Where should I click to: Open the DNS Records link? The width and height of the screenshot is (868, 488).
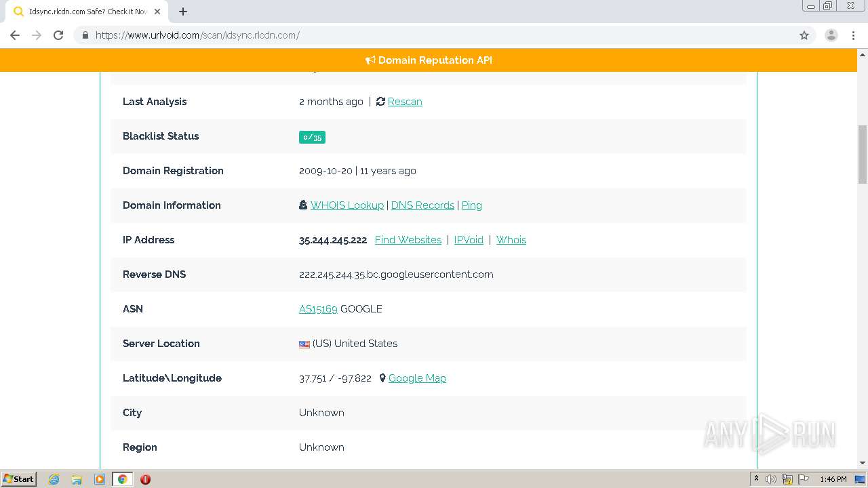pyautogui.click(x=422, y=205)
